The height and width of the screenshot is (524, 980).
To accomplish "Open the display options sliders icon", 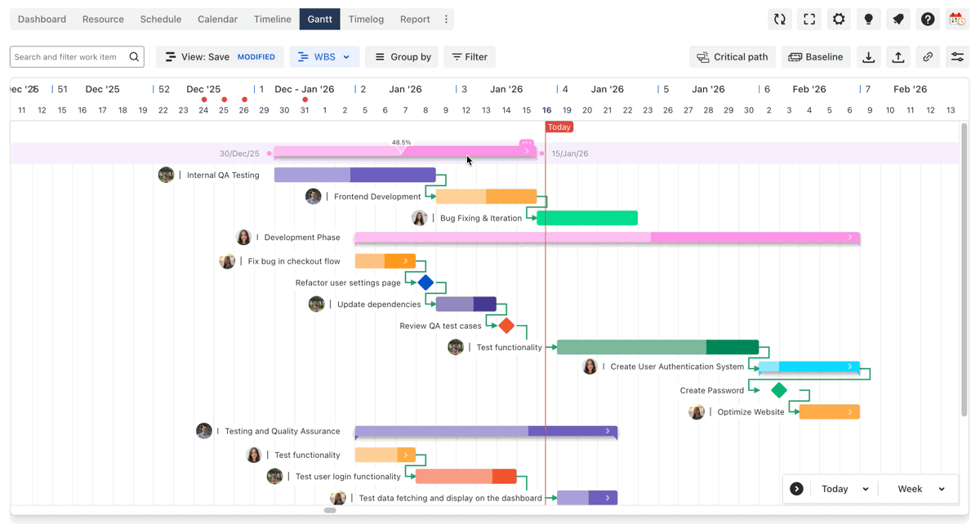I will 957,57.
